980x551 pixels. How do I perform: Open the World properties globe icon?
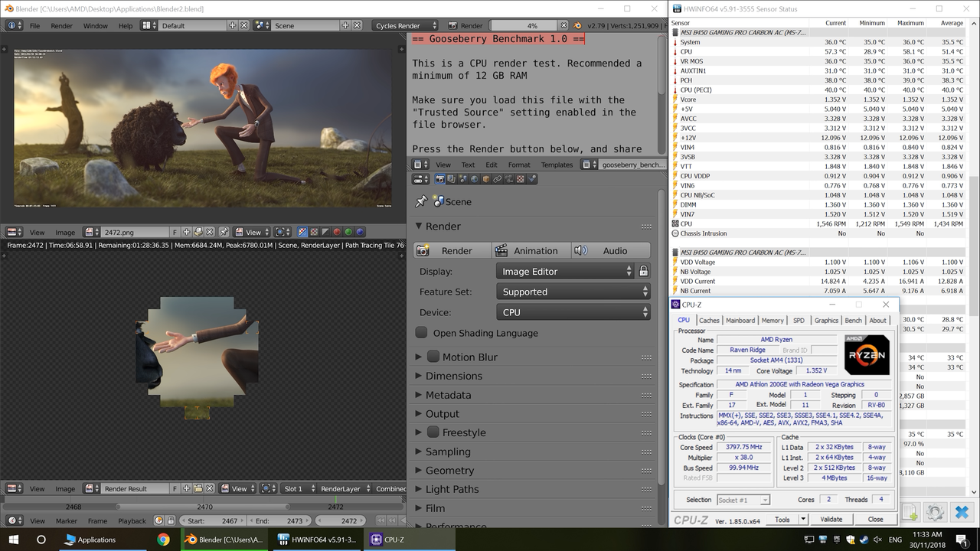[475, 179]
